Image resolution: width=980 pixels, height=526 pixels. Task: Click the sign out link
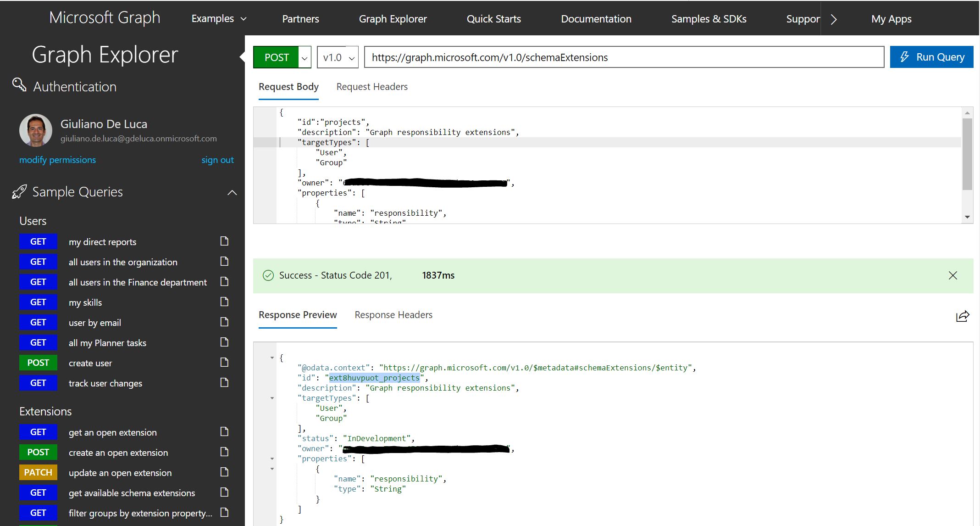218,160
